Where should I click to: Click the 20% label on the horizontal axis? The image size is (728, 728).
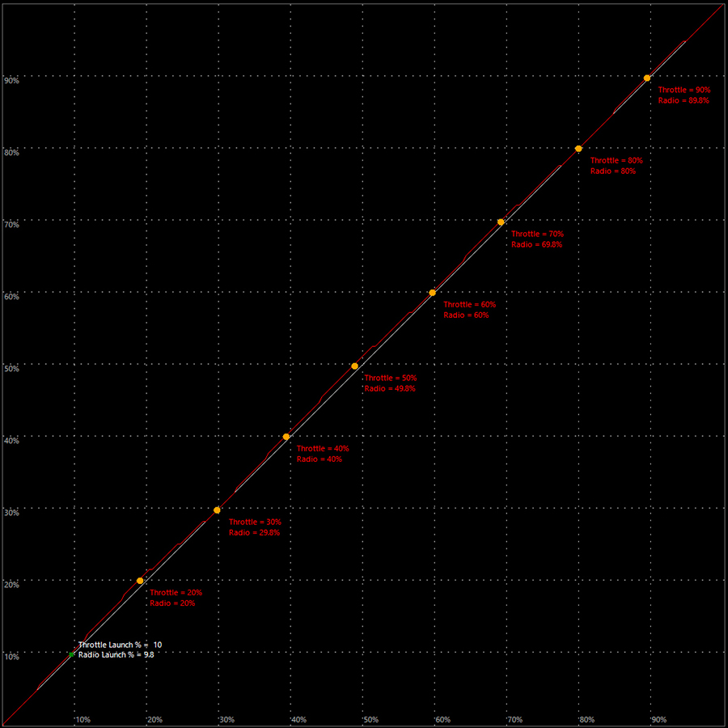point(155,720)
